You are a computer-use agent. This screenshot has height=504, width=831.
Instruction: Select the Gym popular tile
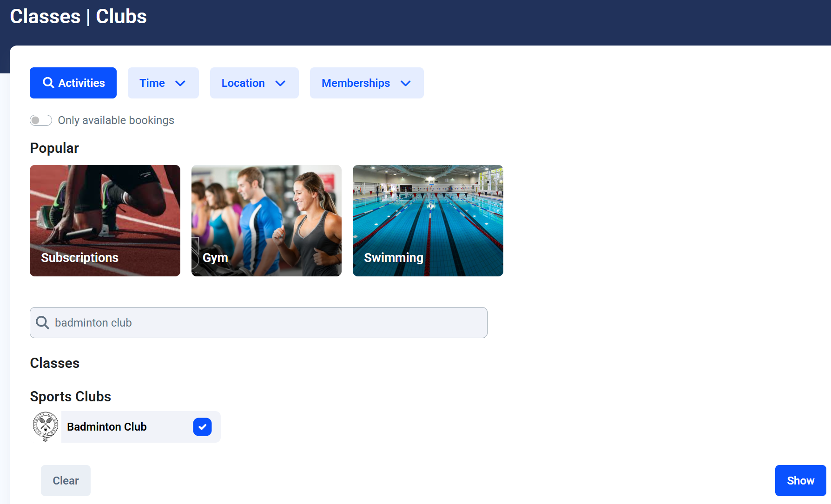click(x=266, y=221)
